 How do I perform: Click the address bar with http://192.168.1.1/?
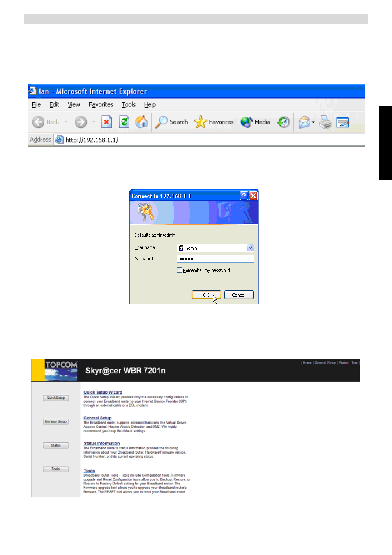click(x=210, y=140)
